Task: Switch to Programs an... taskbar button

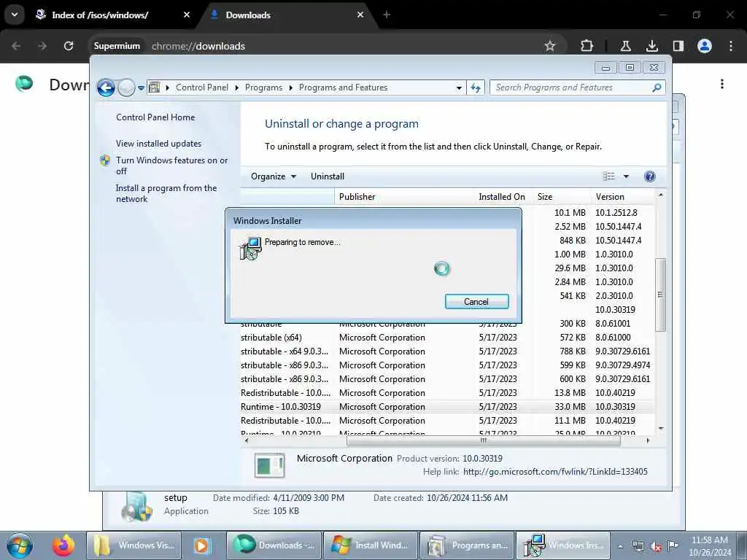Action: pos(468,545)
